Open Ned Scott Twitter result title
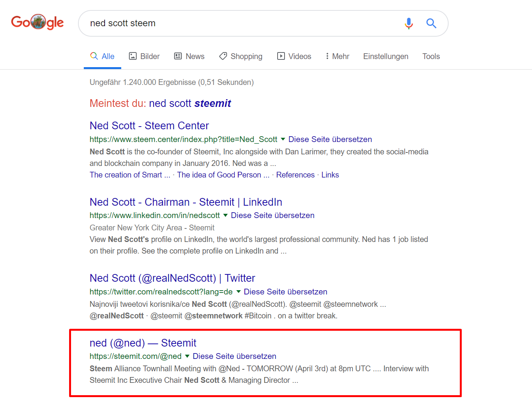The width and height of the screenshot is (532, 411). (172, 278)
